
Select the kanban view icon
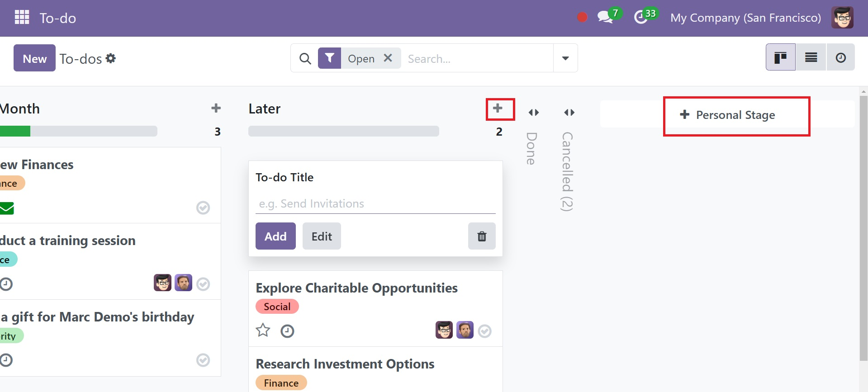(x=781, y=57)
